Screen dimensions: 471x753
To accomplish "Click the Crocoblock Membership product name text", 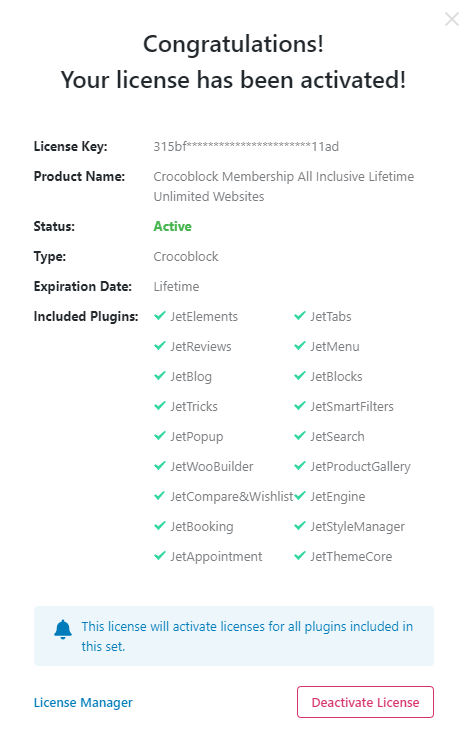I will pos(284,186).
